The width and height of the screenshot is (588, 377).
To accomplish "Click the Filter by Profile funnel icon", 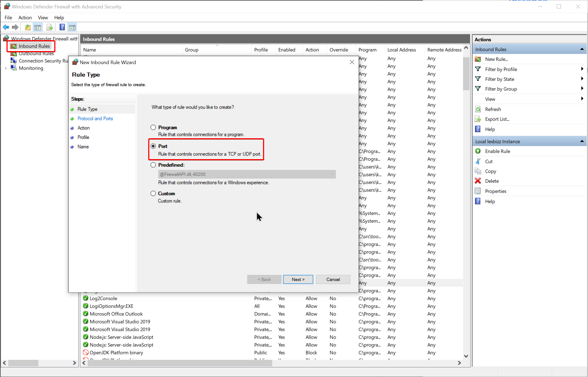I will pyautogui.click(x=478, y=69).
